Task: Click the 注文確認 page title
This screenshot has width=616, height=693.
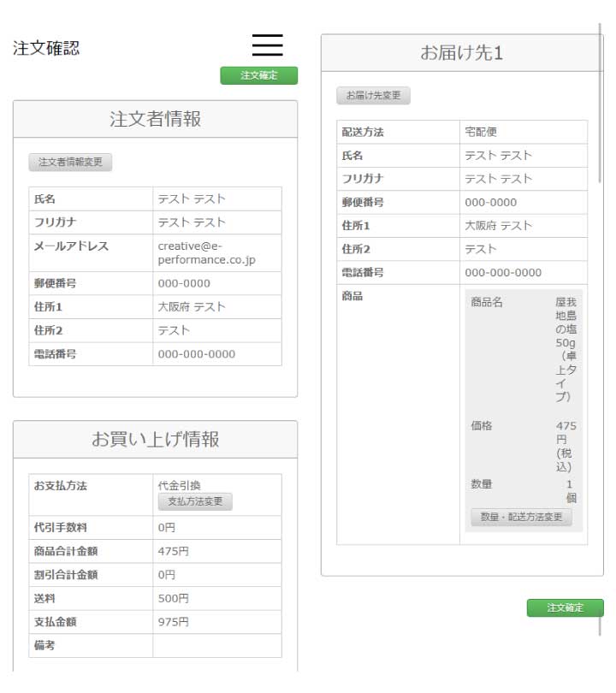Action: 46,48
